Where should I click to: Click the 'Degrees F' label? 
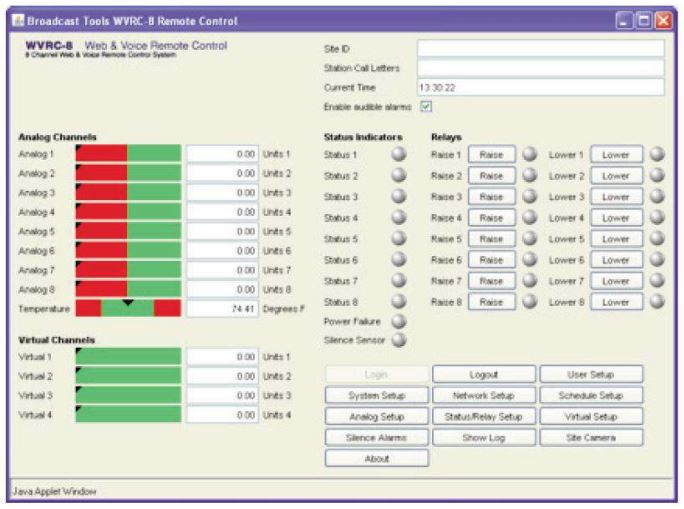(284, 309)
